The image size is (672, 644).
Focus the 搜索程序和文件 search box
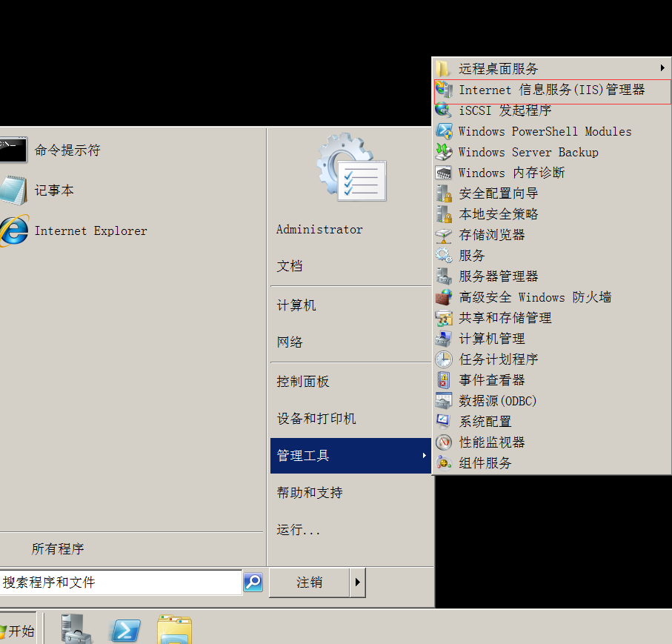coord(121,582)
